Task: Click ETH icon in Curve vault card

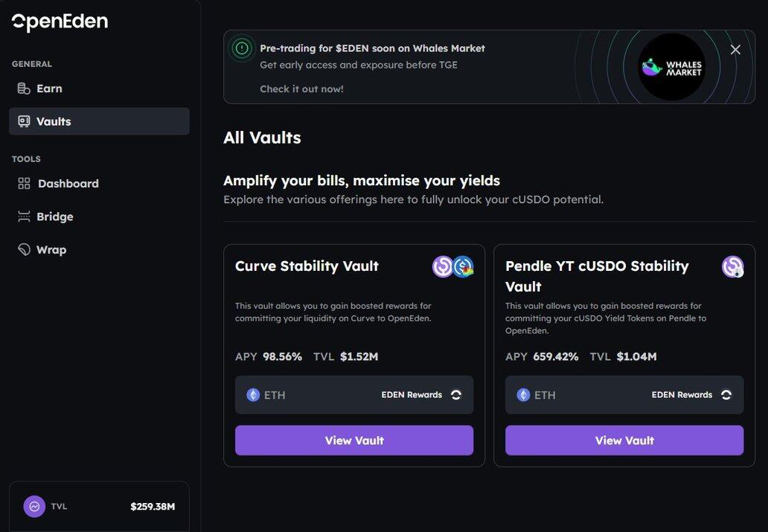Action: (x=253, y=395)
